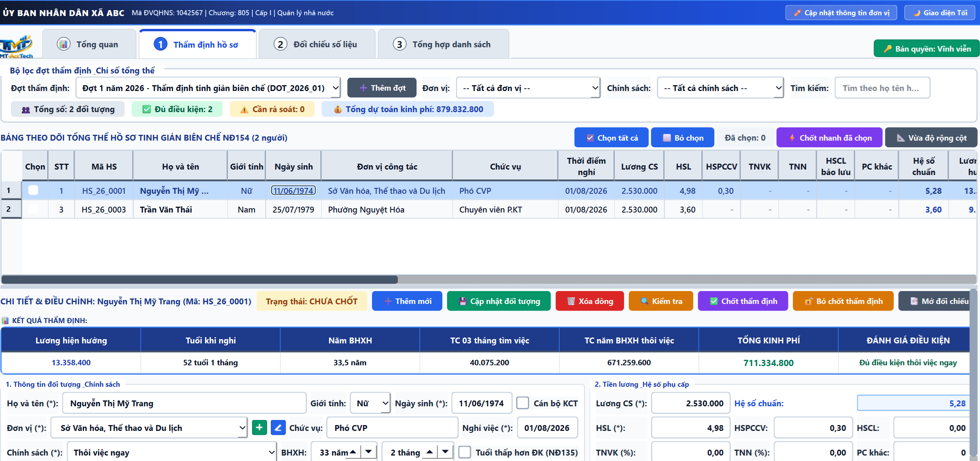Click magnifier Kiểm tra button
Image resolution: width=980 pixels, height=461 pixels.
coord(661,301)
